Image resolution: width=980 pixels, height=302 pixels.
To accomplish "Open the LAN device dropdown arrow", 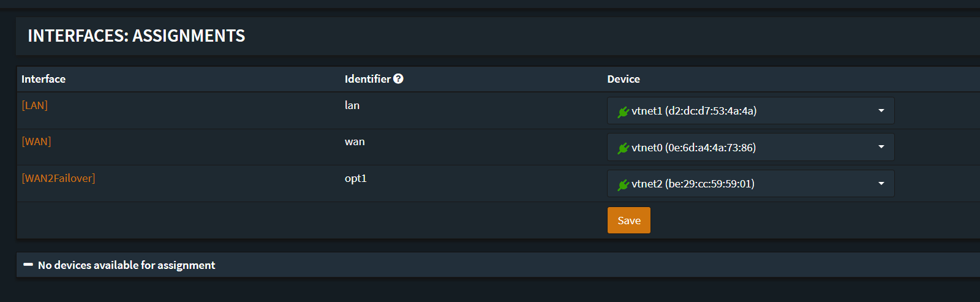I will [881, 111].
